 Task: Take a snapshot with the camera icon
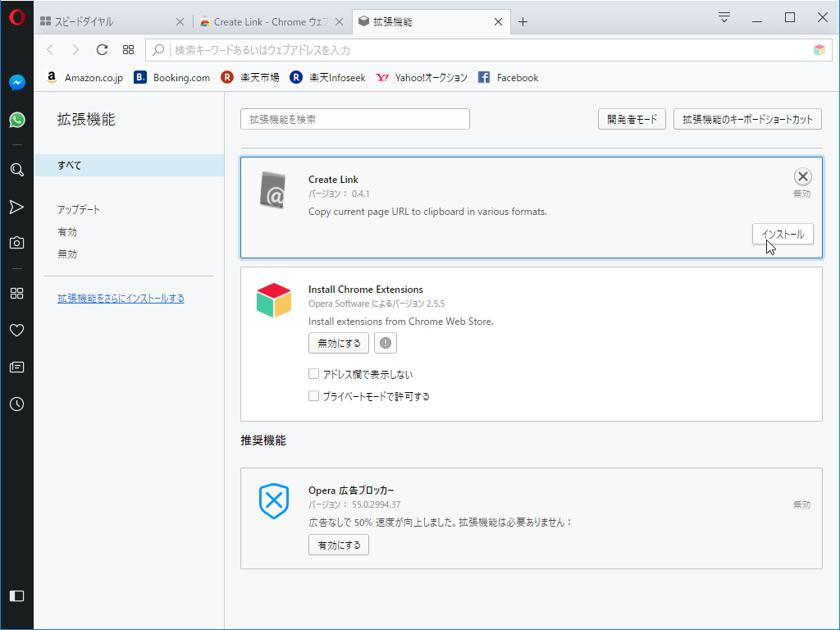[16, 243]
